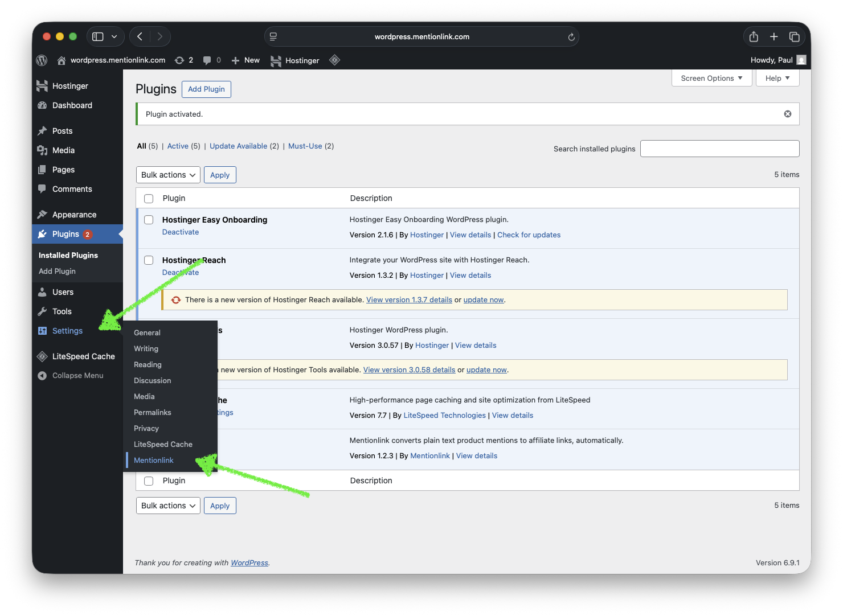
Task: Click the top Apply button
Action: coord(220,175)
